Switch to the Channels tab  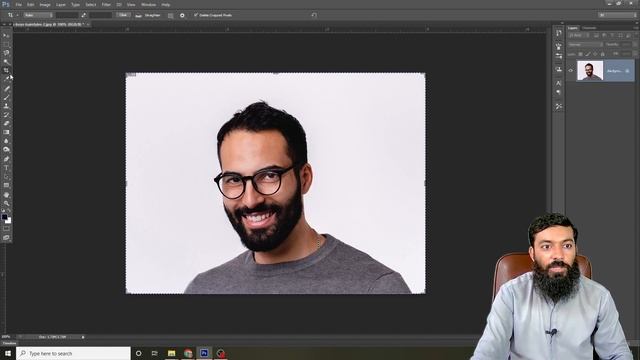click(x=589, y=28)
